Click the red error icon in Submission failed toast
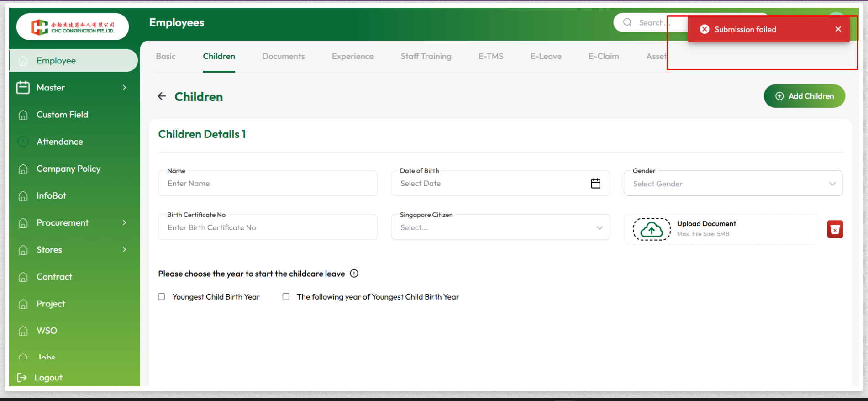The image size is (868, 401). pos(705,29)
